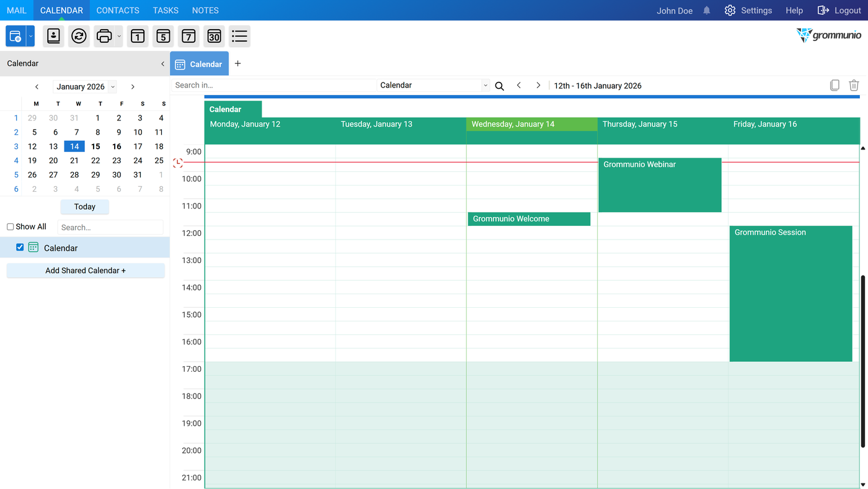868x489 pixels.
Task: Click the green Calendar group label
Action: [233, 109]
